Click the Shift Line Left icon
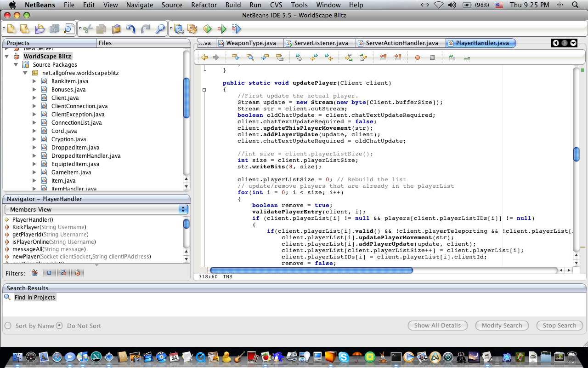Image resolution: width=588 pixels, height=368 pixels. coord(383,57)
